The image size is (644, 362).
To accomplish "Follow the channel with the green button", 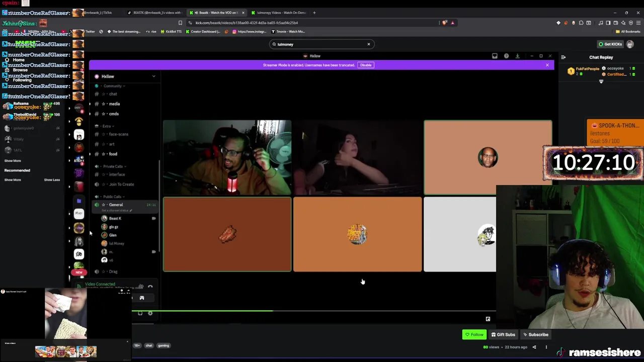I will coord(474,334).
